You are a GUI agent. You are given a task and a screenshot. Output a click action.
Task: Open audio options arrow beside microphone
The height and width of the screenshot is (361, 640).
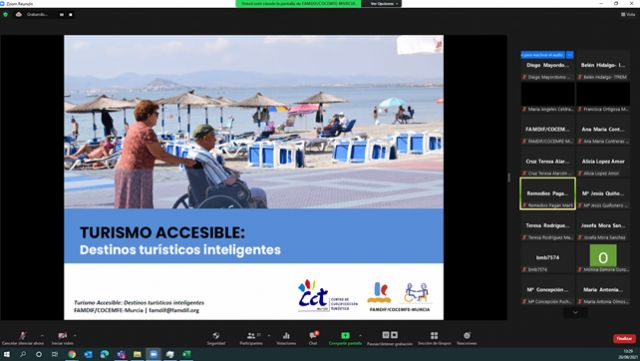42,335
